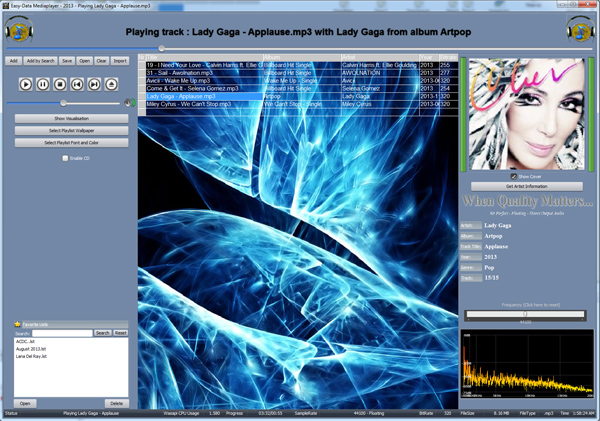
Task: Save the current playlist
Action: click(67, 61)
